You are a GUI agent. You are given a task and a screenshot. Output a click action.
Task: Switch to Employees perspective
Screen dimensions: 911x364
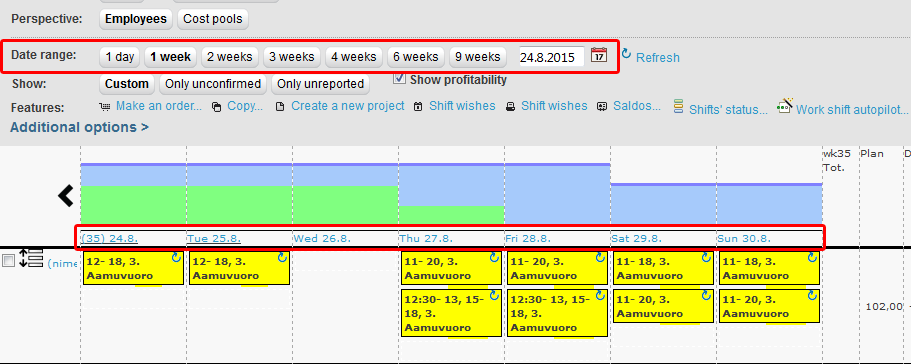136,19
